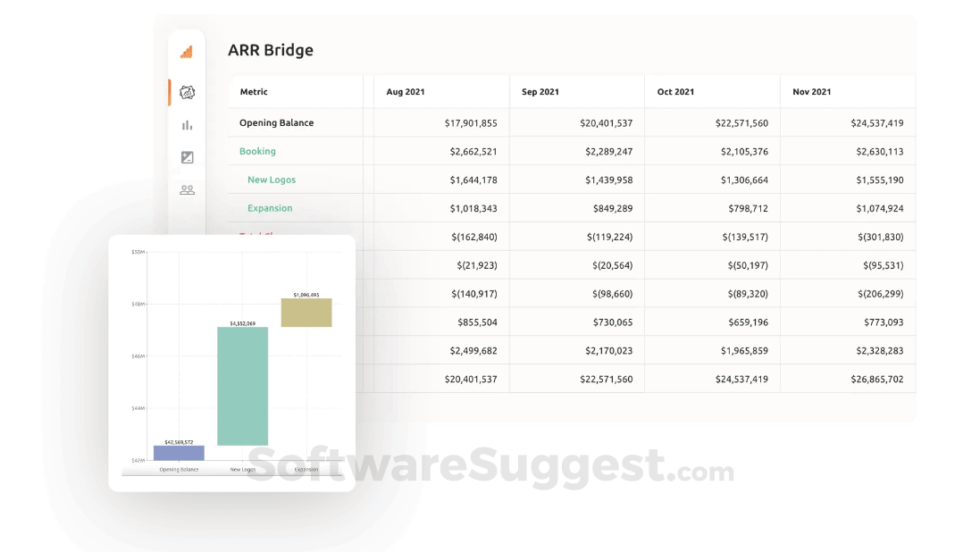
Task: Open the team members icon in sidebar
Action: [x=186, y=189]
